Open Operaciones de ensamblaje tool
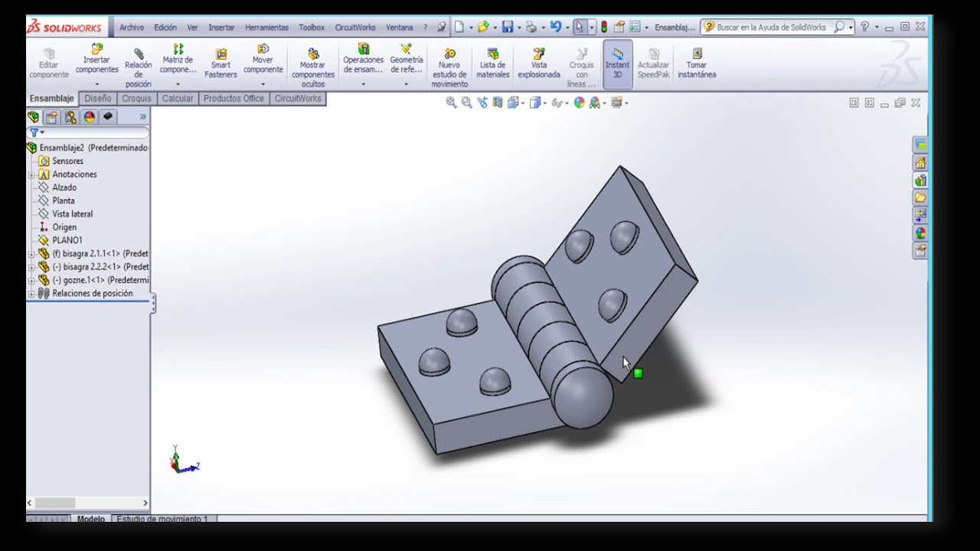The image size is (980, 551). click(x=364, y=60)
